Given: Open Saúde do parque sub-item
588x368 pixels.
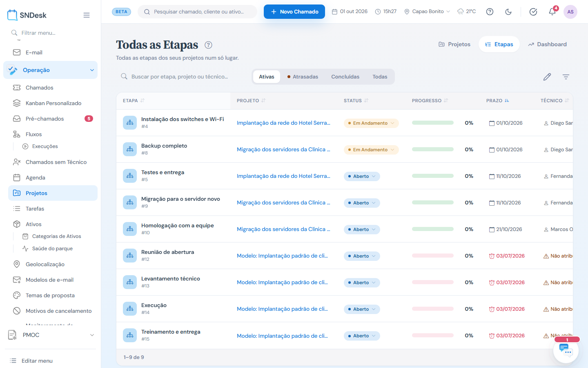Looking at the screenshot, I should click(x=58, y=249).
